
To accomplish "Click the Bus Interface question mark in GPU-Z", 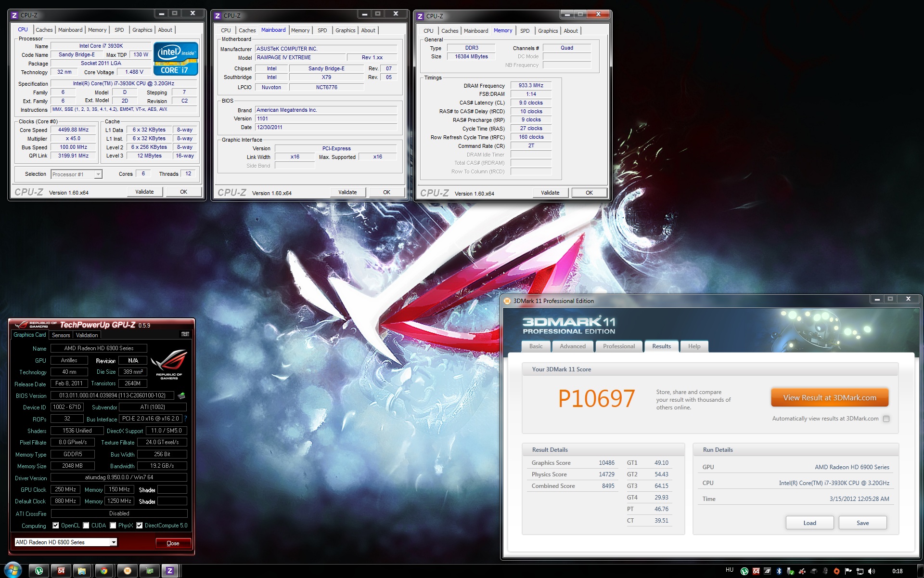I will click(x=186, y=419).
